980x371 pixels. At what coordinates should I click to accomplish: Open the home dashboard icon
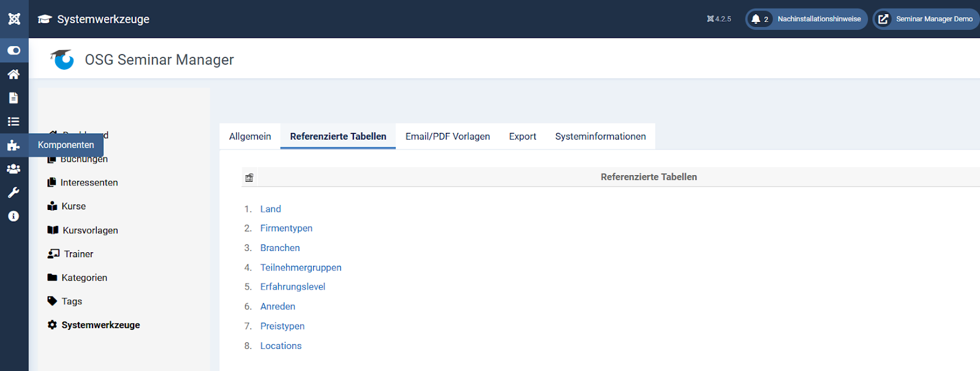(13, 74)
